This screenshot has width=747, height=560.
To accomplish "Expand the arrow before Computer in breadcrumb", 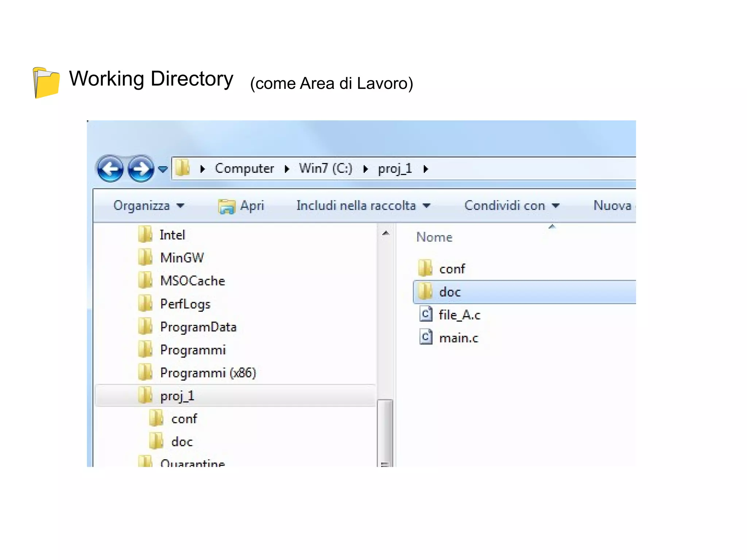I will point(203,169).
